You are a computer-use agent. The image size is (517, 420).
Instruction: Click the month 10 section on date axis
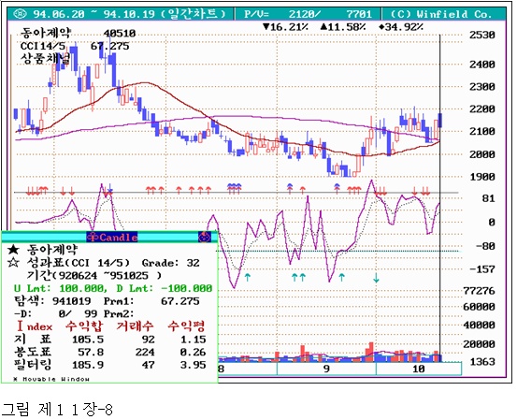pyautogui.click(x=419, y=369)
